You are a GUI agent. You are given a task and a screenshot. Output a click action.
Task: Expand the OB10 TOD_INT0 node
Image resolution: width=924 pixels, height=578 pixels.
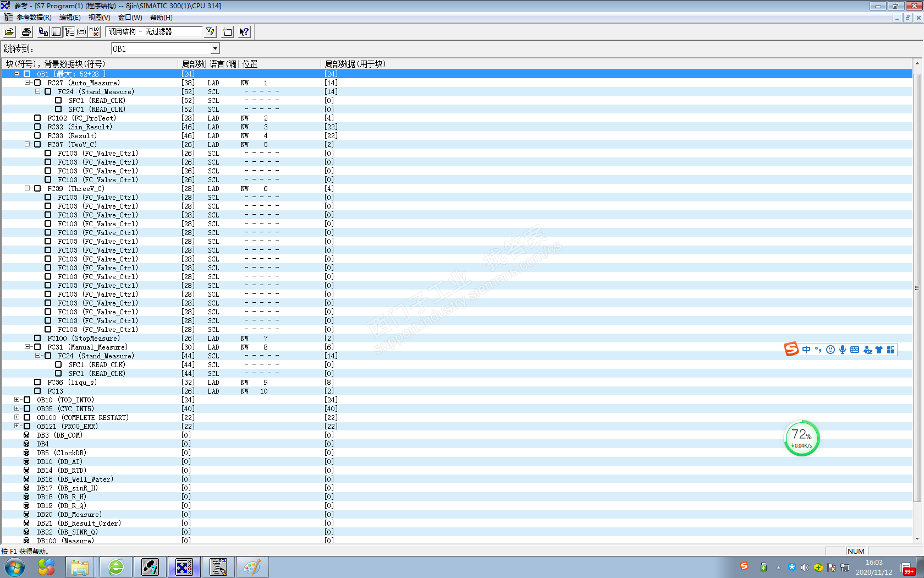16,400
